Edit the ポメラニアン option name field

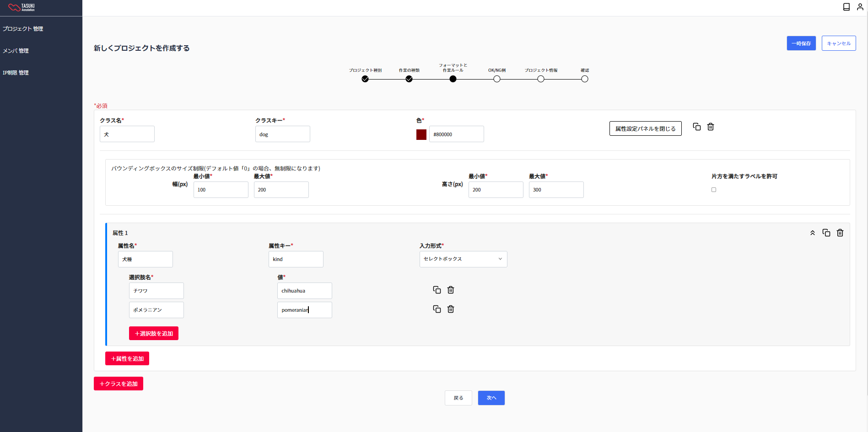156,310
